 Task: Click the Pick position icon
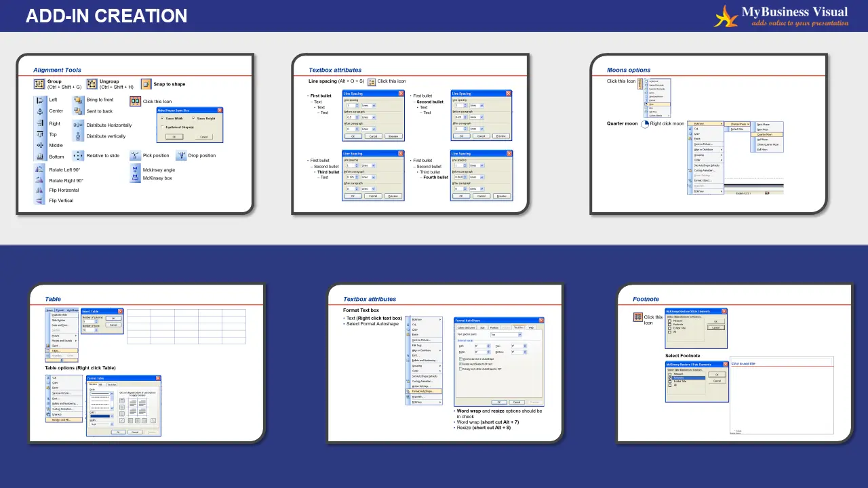[x=135, y=155]
